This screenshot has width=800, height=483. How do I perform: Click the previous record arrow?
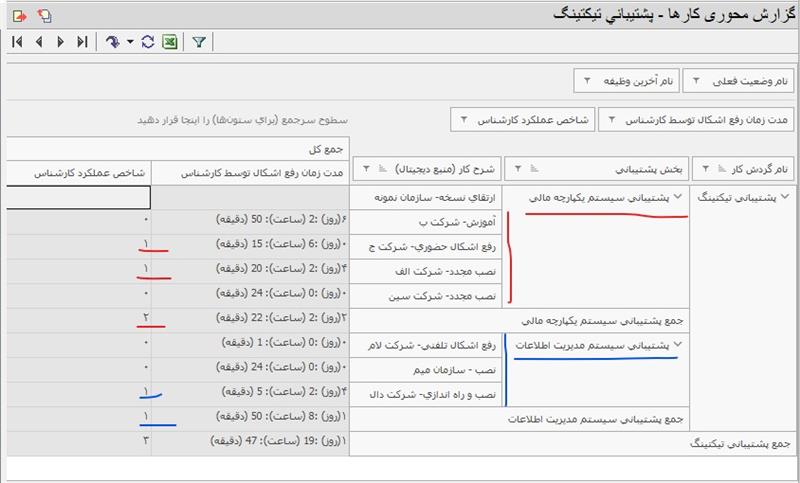(39, 43)
